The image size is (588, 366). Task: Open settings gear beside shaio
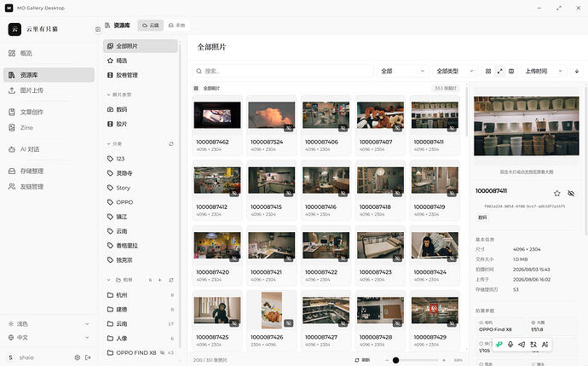pos(78,357)
